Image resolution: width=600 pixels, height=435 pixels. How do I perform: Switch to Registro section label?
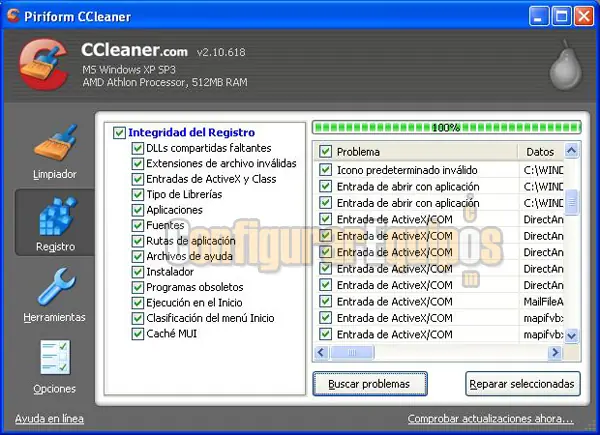coord(55,247)
